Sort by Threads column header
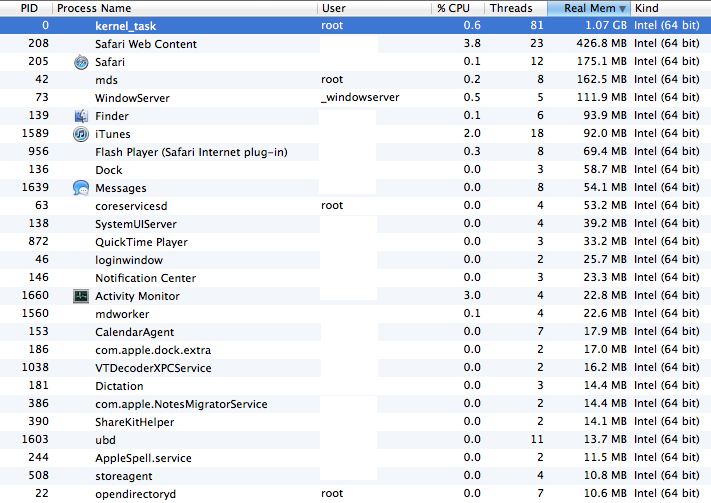711x503 pixels. (516, 8)
